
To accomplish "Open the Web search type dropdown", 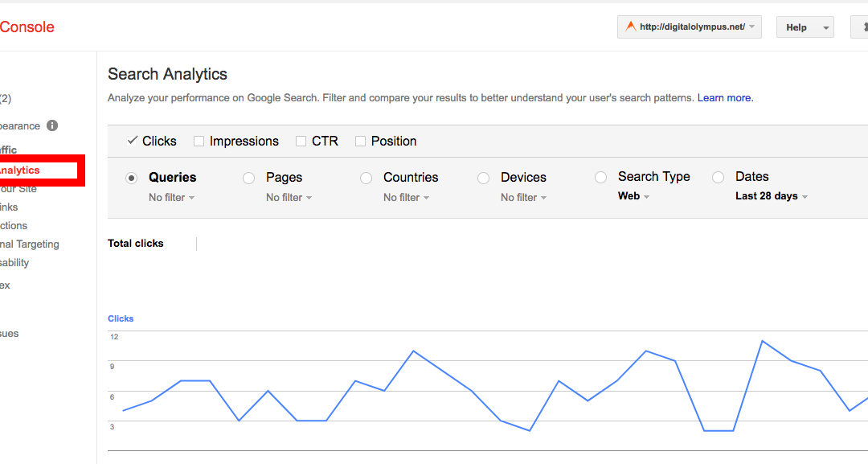I will click(633, 195).
